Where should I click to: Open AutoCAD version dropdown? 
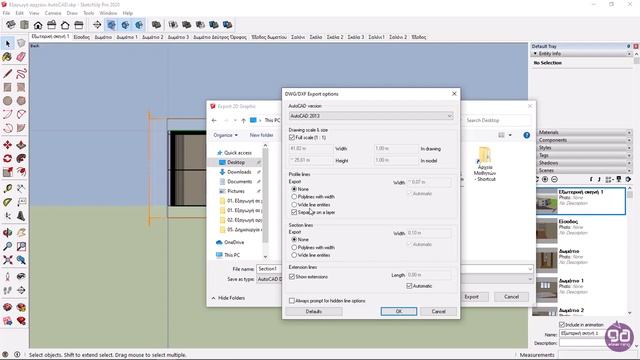click(x=371, y=116)
